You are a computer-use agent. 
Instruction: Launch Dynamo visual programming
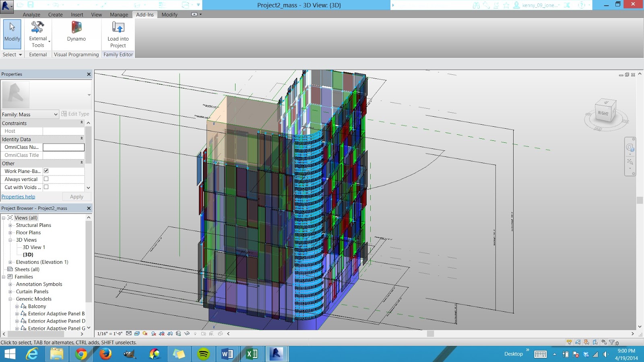(x=76, y=32)
